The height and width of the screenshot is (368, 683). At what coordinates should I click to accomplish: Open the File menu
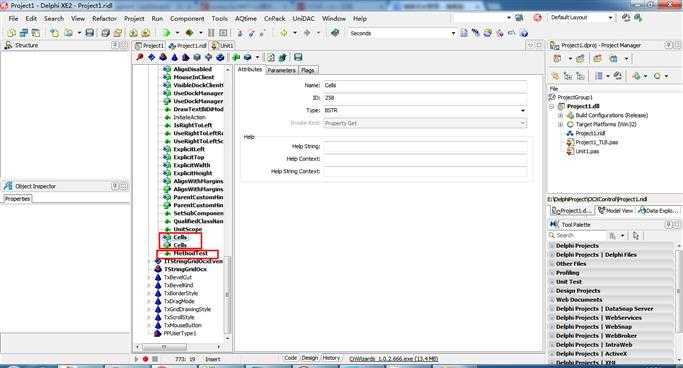[x=14, y=19]
